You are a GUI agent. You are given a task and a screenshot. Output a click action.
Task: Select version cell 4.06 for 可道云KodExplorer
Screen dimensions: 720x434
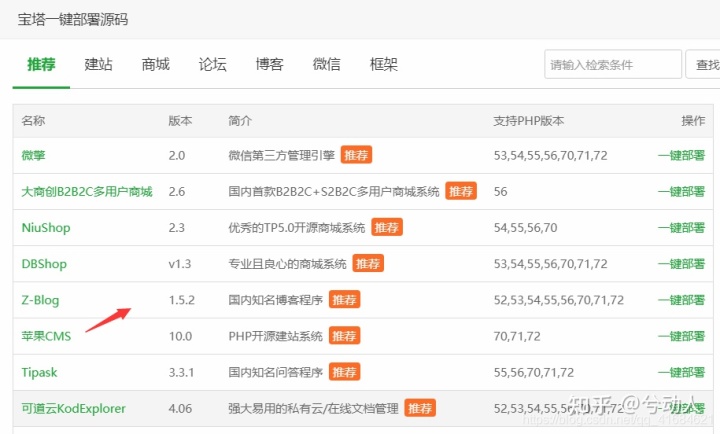pos(180,409)
